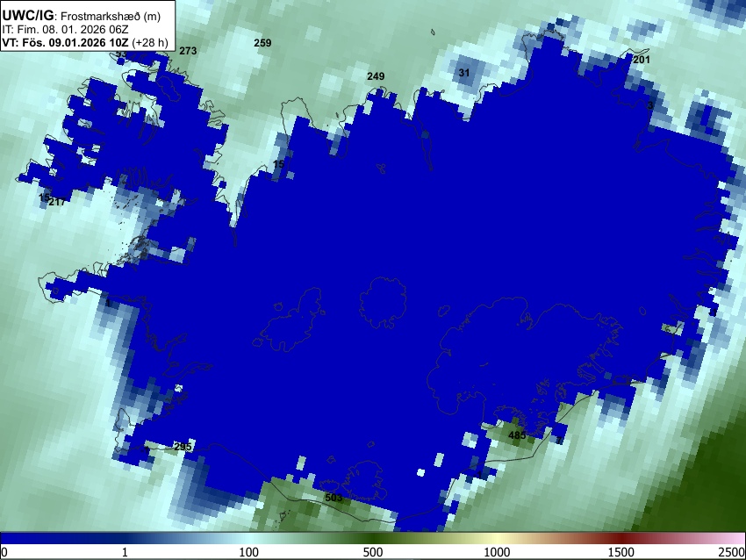Select the 31 value in blue patch

(464, 73)
